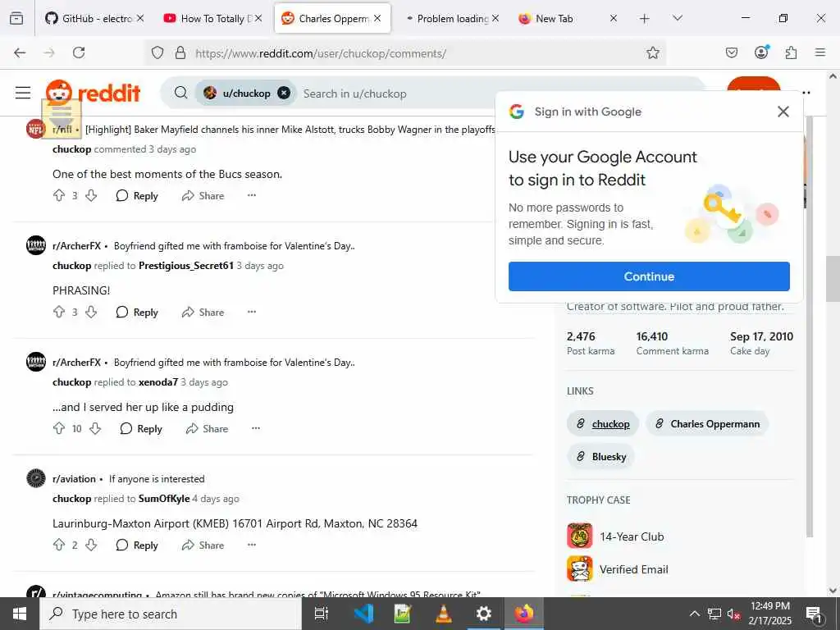The image size is (840, 630).
Task: Open VLC media player from the taskbar
Action: (x=444, y=614)
